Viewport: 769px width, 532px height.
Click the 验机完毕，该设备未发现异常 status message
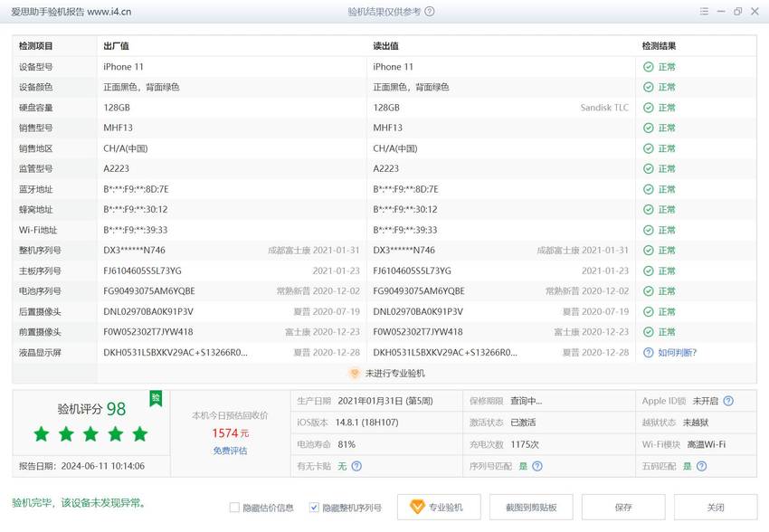pyautogui.click(x=79, y=502)
